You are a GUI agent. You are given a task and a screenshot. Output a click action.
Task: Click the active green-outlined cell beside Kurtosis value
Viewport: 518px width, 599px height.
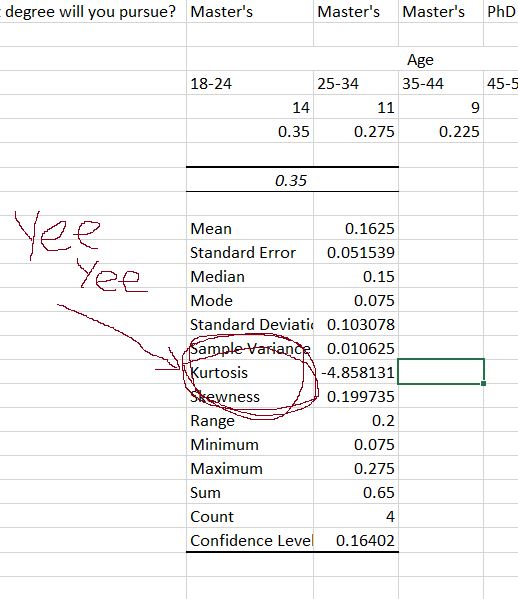click(441, 371)
